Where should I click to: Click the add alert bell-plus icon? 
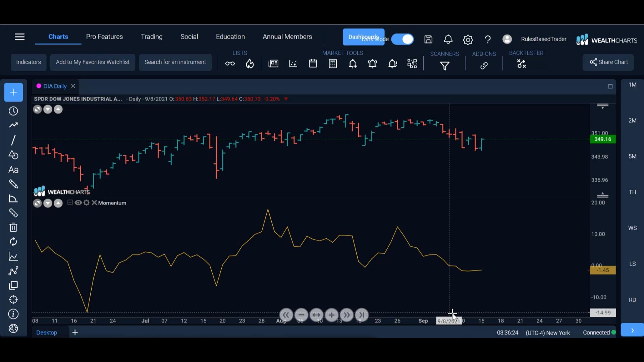click(353, 64)
